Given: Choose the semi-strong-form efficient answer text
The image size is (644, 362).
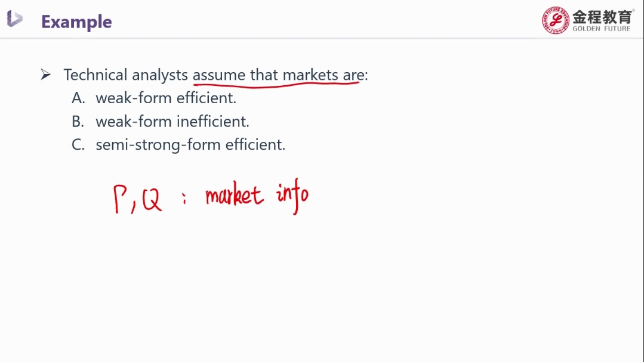Looking at the screenshot, I should [190, 145].
